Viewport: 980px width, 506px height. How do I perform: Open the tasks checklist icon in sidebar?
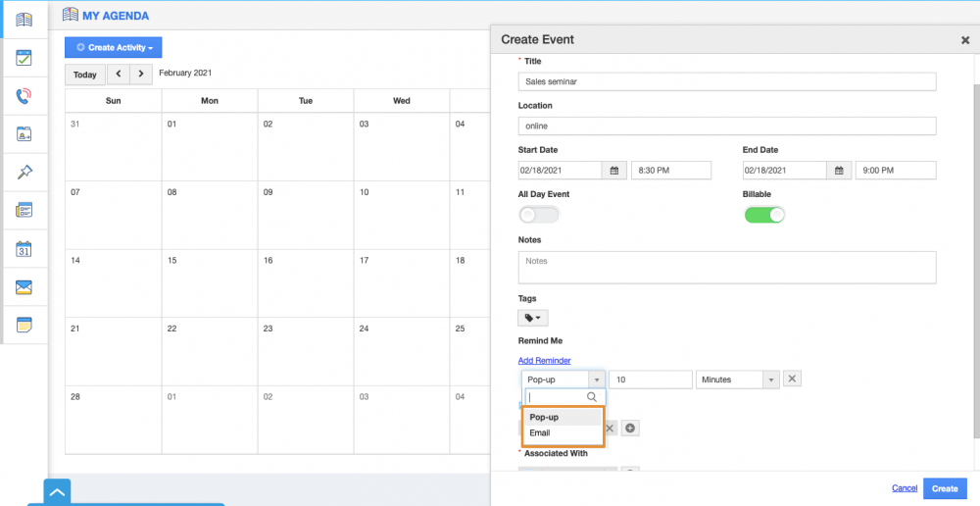24,58
